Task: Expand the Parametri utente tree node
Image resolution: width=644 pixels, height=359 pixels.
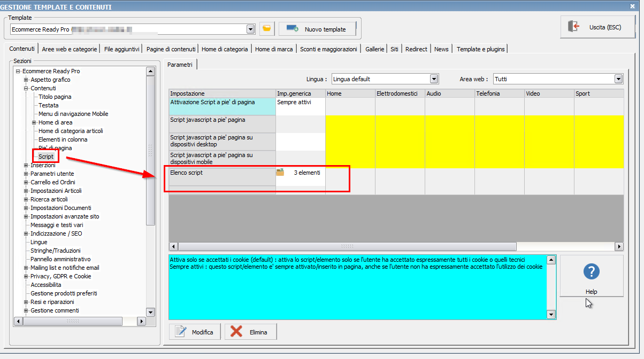Action: (x=26, y=174)
